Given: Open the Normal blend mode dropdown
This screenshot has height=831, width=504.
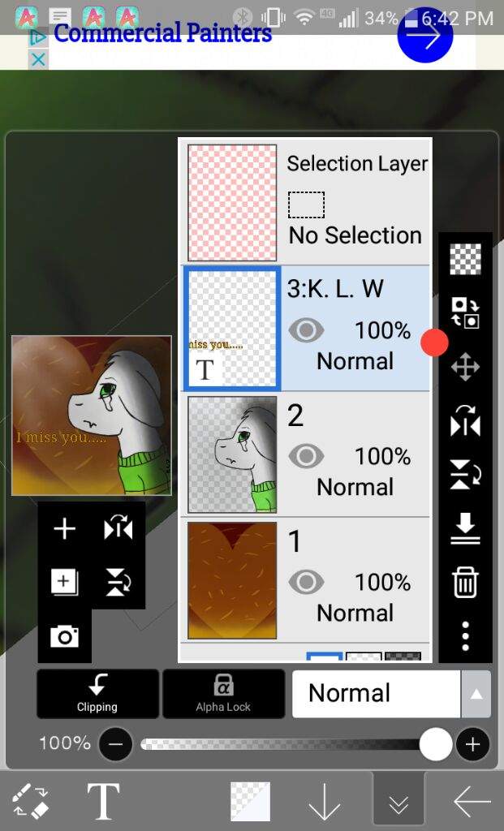Looking at the screenshot, I should 377,693.
